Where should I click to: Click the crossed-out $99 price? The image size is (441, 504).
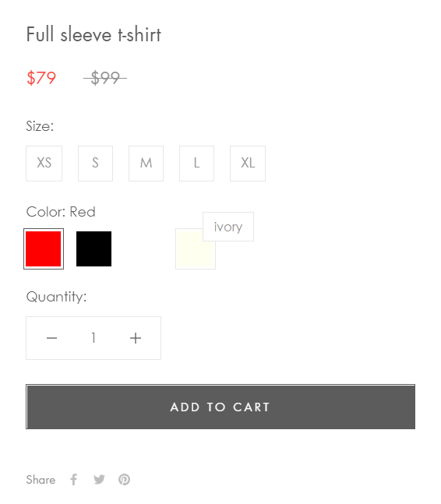pos(105,78)
